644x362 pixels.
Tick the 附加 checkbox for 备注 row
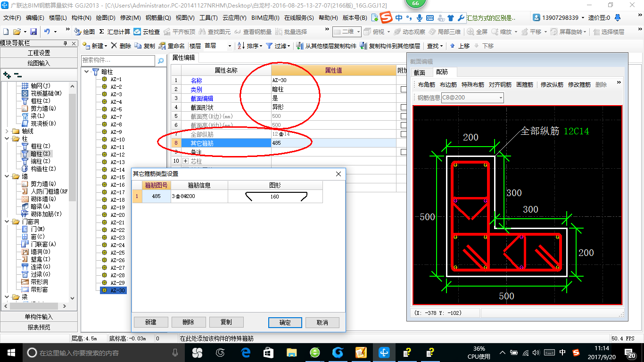[x=404, y=152]
